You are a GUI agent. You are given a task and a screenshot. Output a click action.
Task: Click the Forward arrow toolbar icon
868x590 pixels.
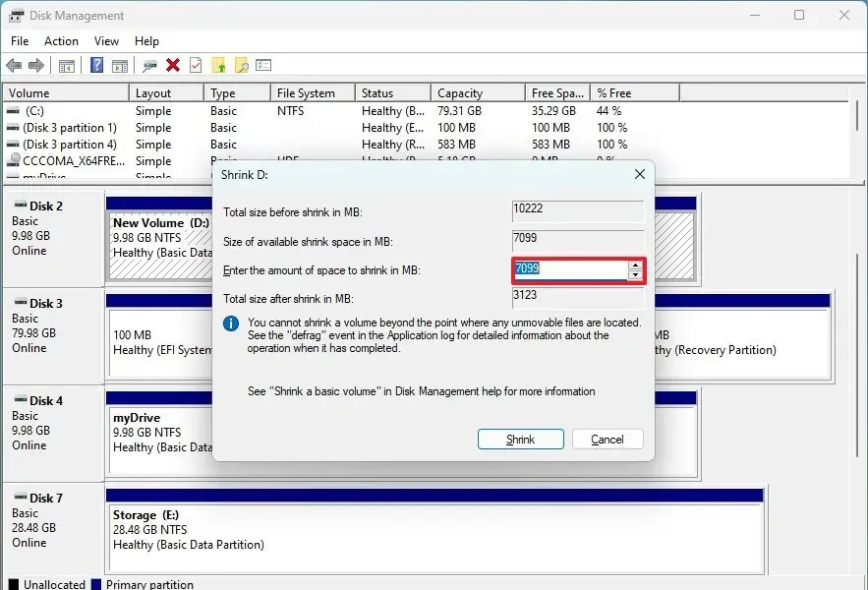(36, 65)
